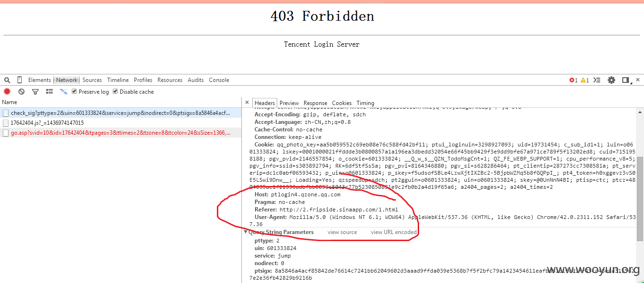This screenshot has height=283, width=644.
Task: Click the Cookie header label
Action: coord(263,145)
